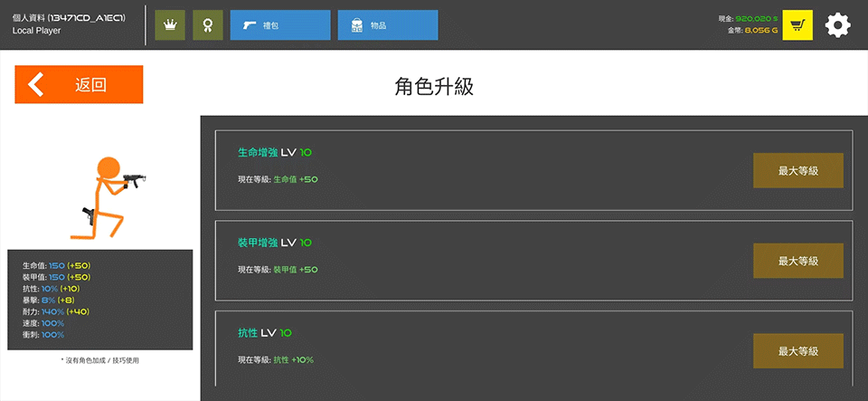Click 現在等級: 生命值 +50 description

pos(278,179)
